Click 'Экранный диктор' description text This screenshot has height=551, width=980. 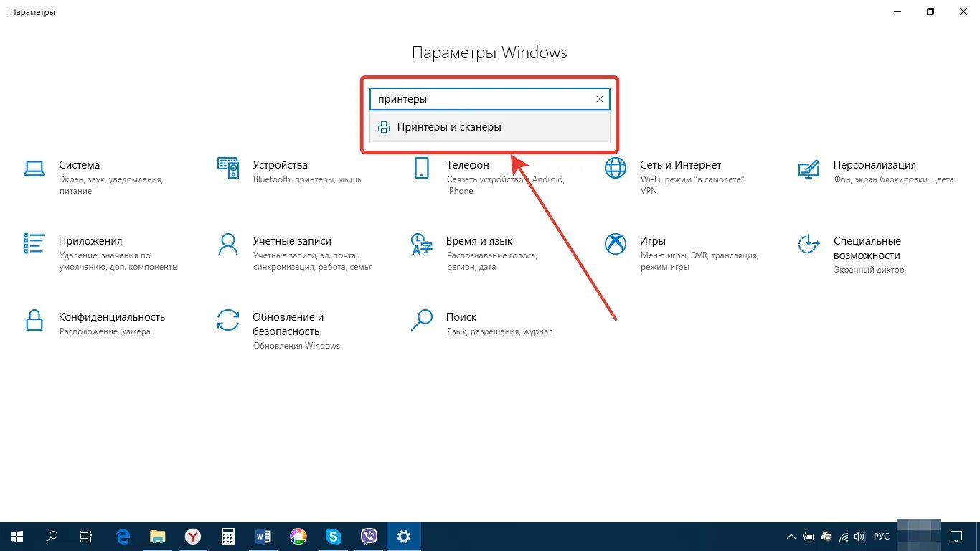[870, 270]
